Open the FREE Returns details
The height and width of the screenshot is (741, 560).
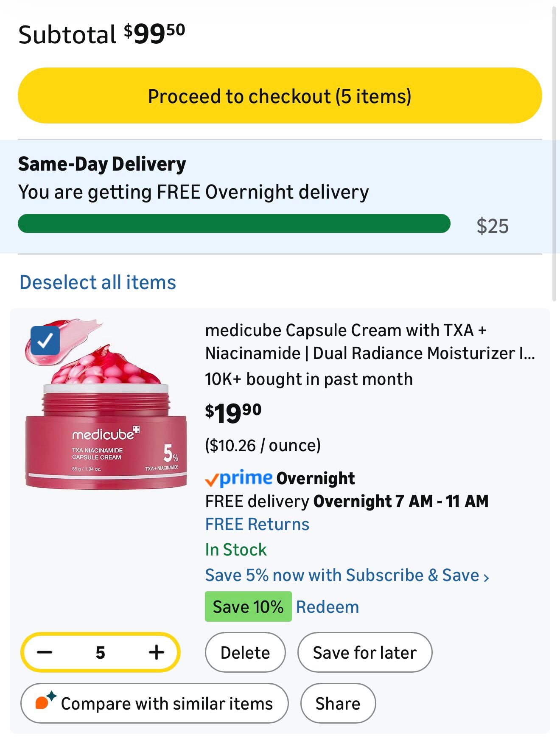point(257,524)
